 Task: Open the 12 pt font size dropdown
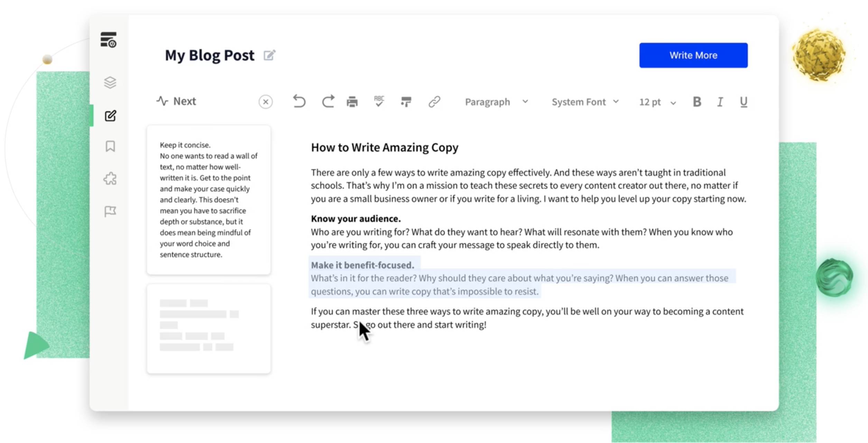[x=656, y=101]
